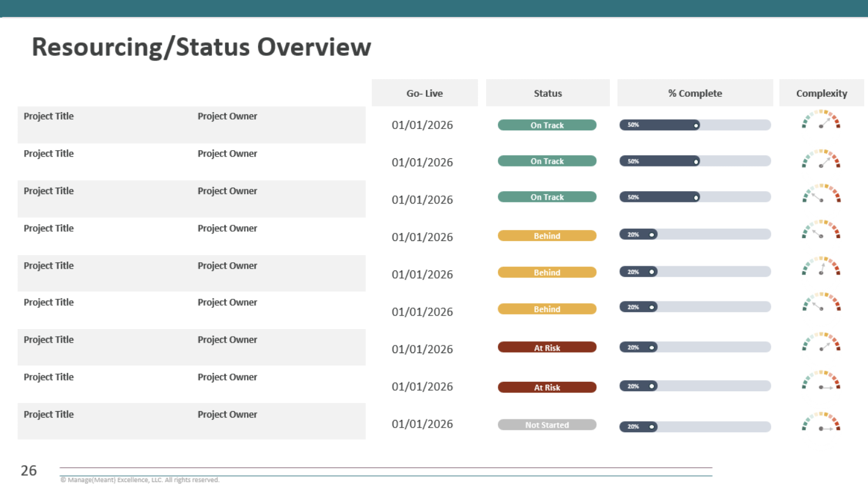Image resolution: width=868 pixels, height=488 pixels.
Task: Click 01/01/2026 date in Not Started row
Action: coord(422,424)
